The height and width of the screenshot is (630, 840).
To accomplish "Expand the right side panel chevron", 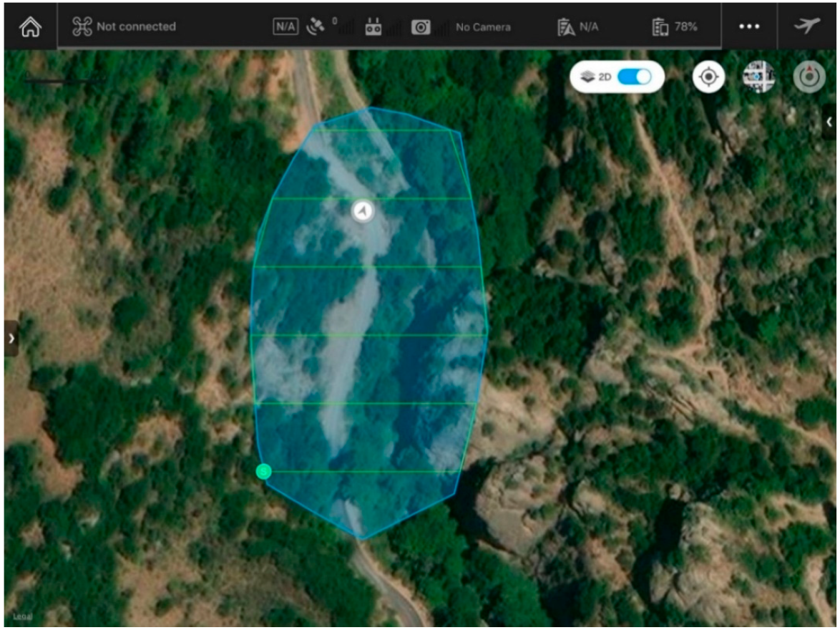I will click(x=829, y=122).
